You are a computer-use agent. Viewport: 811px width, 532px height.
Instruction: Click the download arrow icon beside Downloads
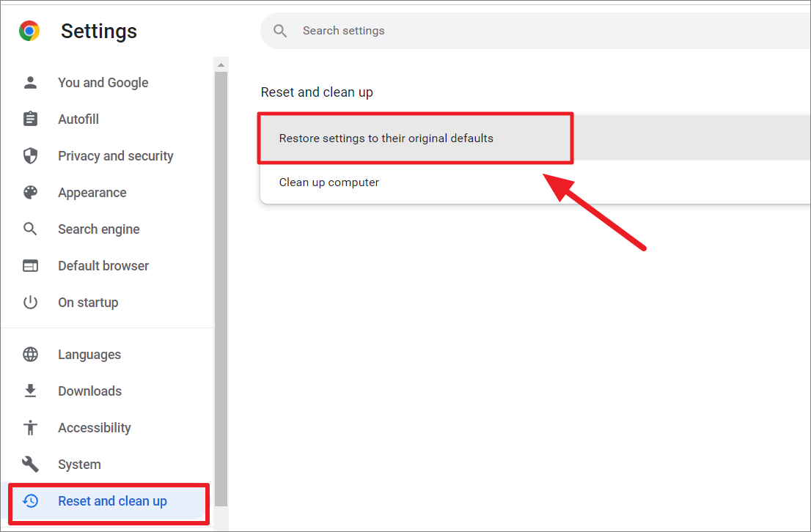[31, 391]
